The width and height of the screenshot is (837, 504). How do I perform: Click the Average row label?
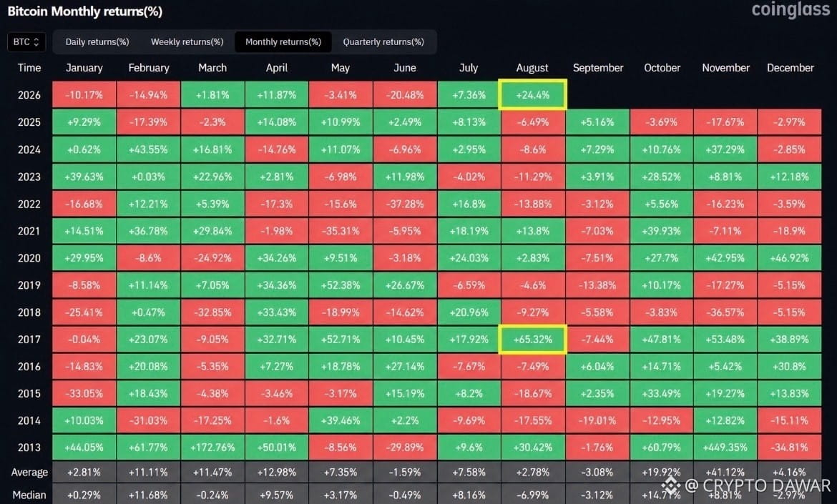pos(29,472)
